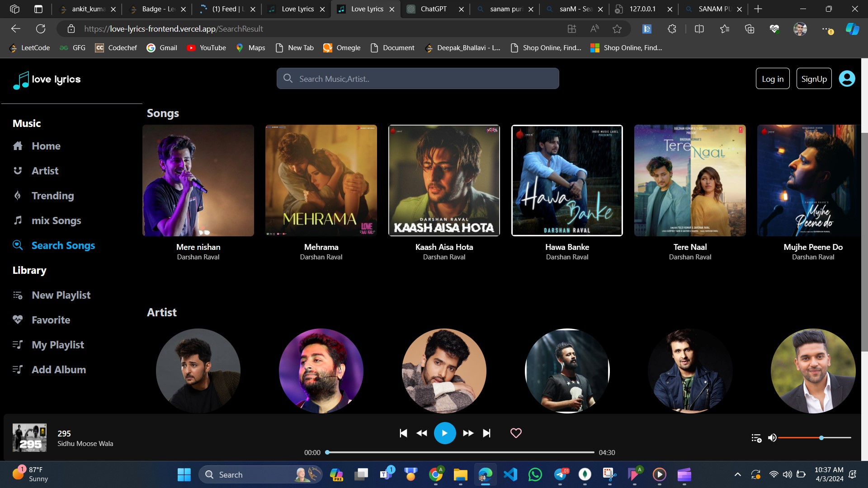Mute the volume speaker icon
This screenshot has width=868, height=488.
click(x=772, y=437)
